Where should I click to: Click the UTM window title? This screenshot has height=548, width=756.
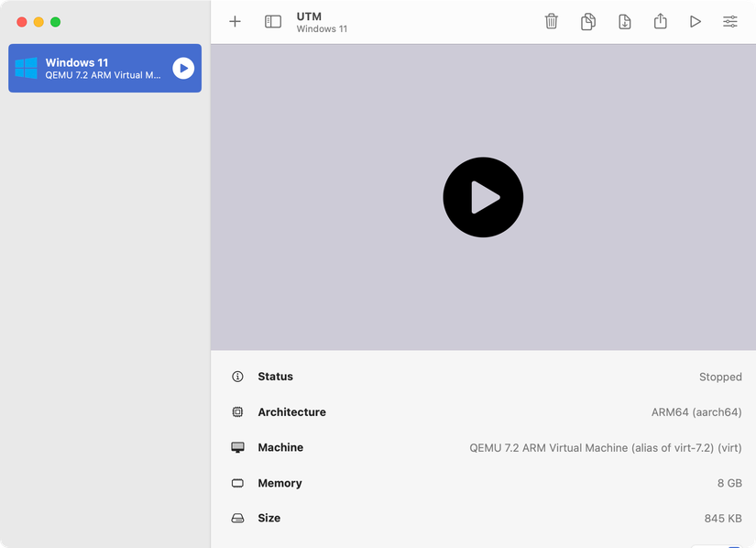(309, 16)
